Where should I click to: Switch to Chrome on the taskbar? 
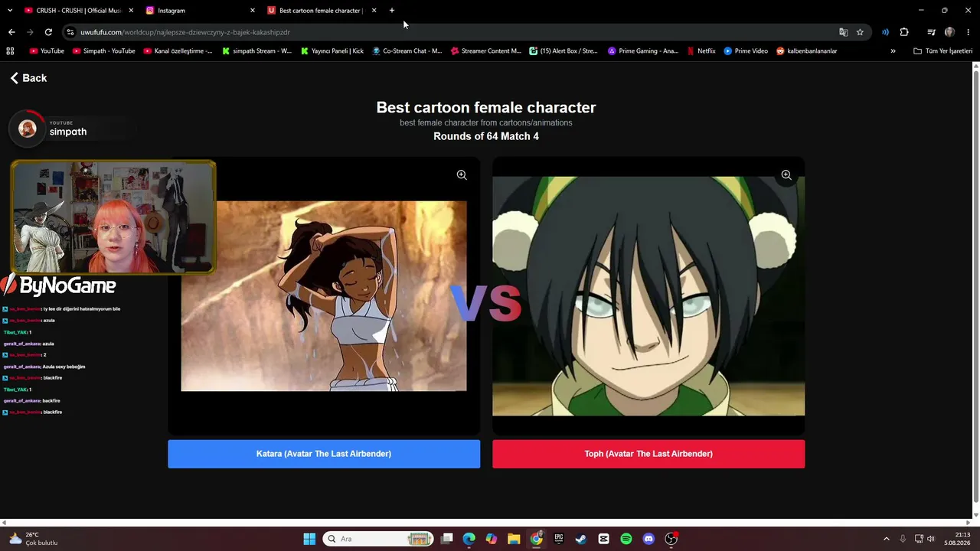pos(537,539)
